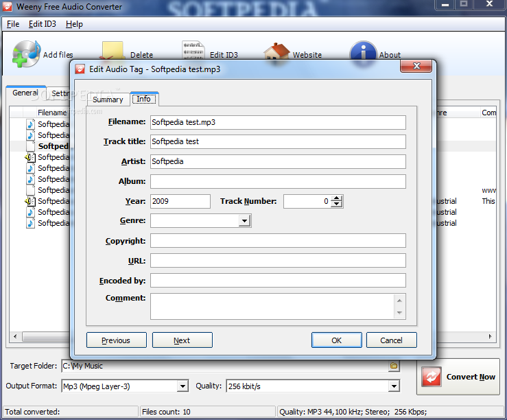Open the Edit ID3 toolbar icon
Image resolution: width=507 pixels, height=420 pixels.
tap(193, 50)
